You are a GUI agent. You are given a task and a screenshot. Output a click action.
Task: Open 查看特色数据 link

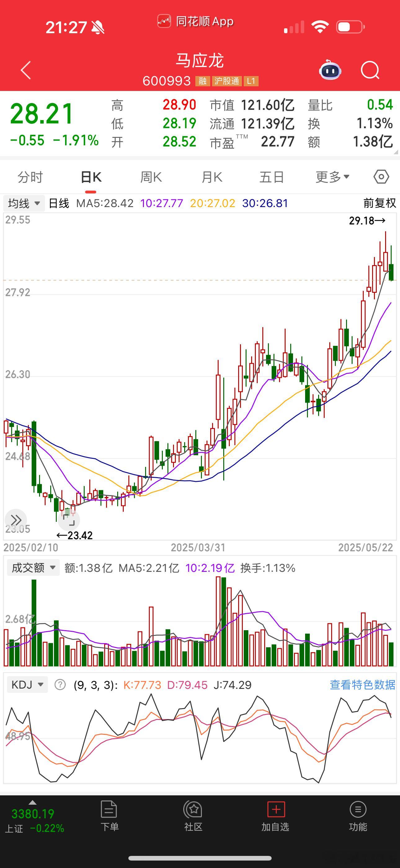[362, 685]
